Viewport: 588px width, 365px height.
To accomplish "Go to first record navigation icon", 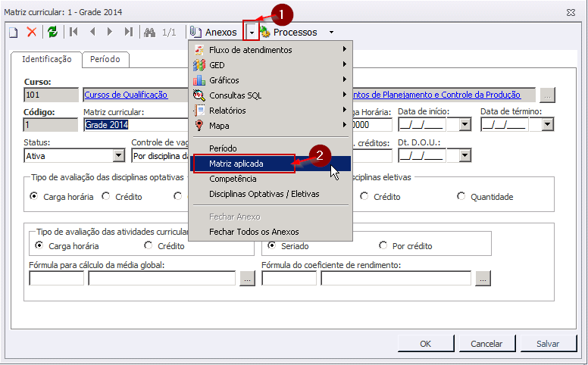I will click(x=73, y=32).
